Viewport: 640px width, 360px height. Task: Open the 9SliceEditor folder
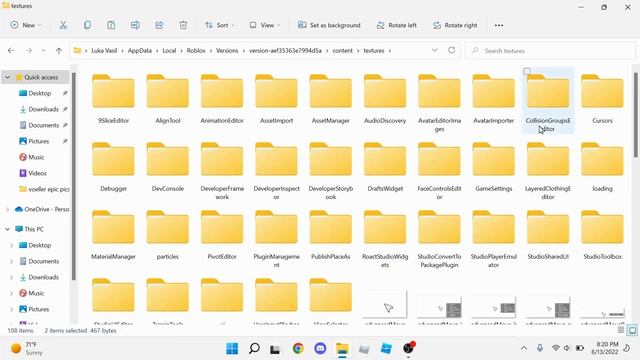113,99
